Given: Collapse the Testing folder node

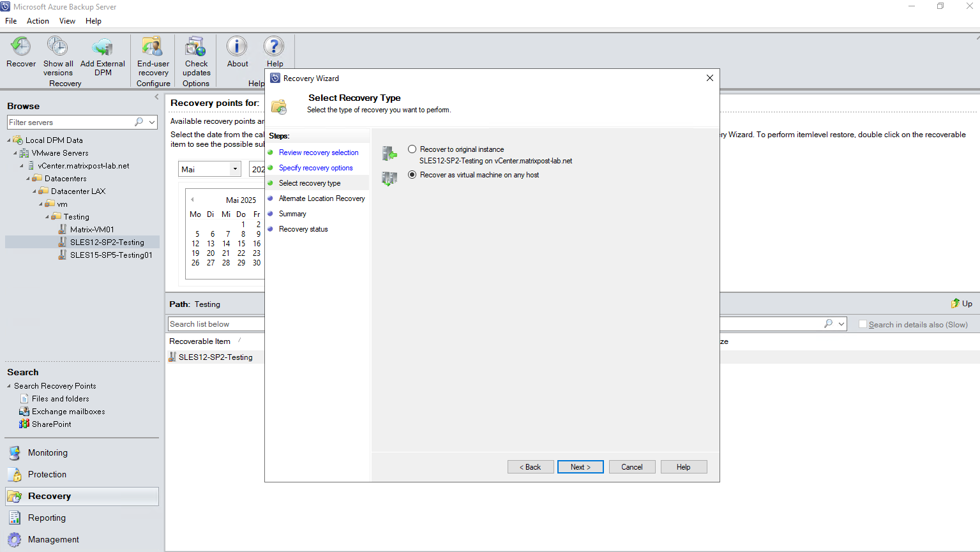Looking at the screenshot, I should [47, 217].
